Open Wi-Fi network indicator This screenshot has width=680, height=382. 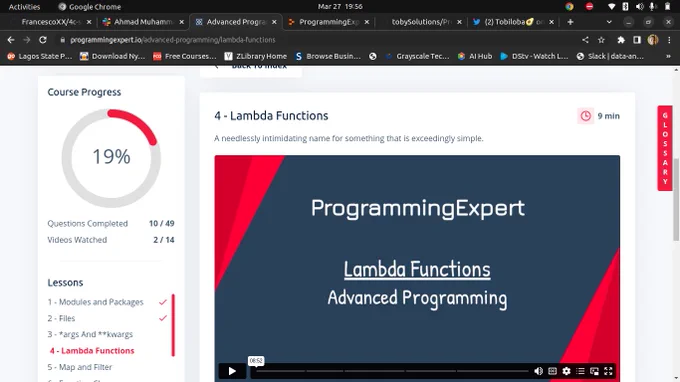click(611, 7)
